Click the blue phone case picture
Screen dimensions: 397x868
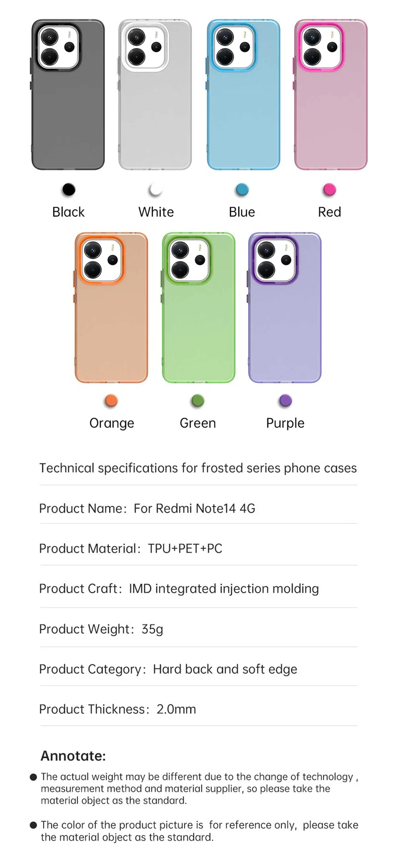click(x=243, y=95)
